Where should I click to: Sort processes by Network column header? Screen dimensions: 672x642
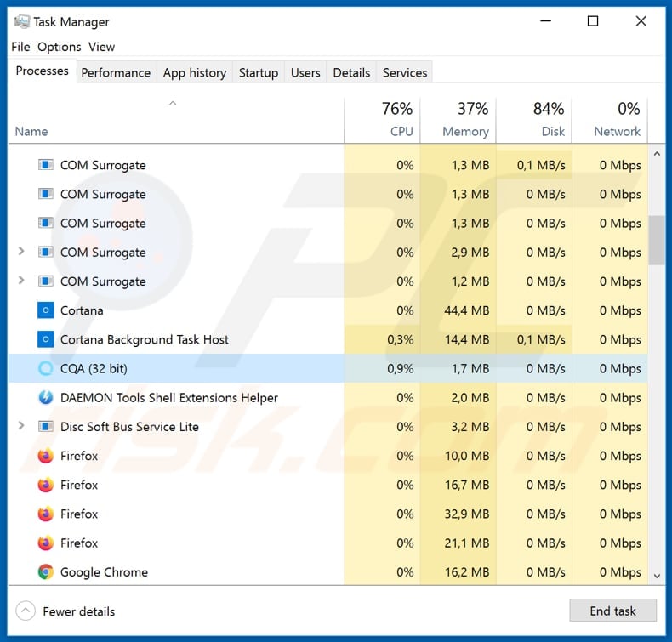(610, 121)
